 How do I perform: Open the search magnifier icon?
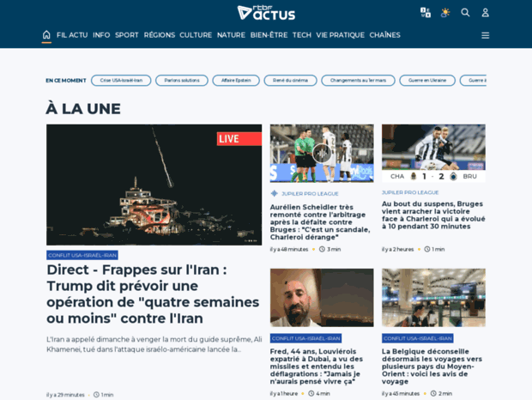[465, 13]
